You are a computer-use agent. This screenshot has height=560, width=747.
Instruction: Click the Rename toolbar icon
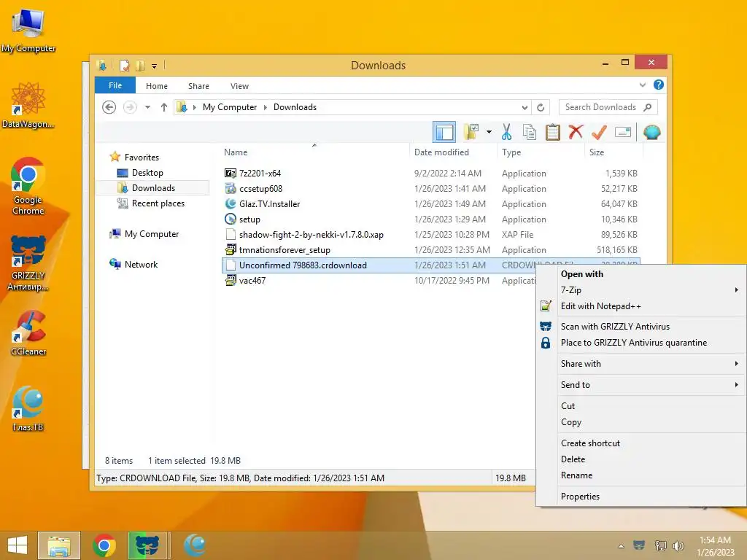[x=623, y=132]
